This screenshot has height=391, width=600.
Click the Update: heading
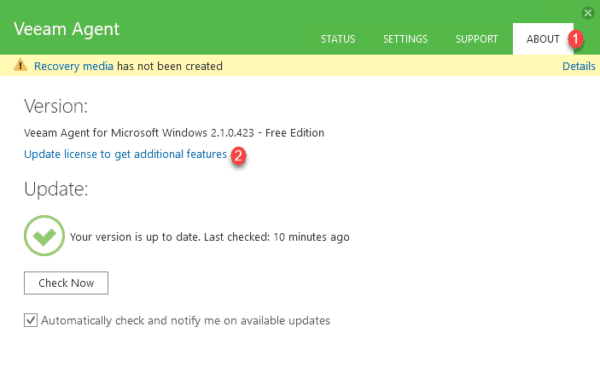tap(56, 189)
